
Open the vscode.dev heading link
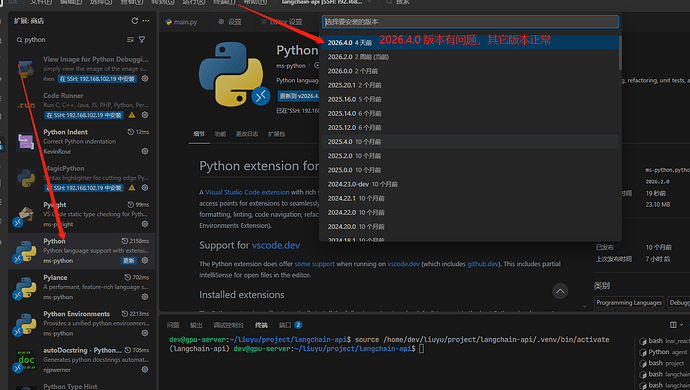coord(276,245)
